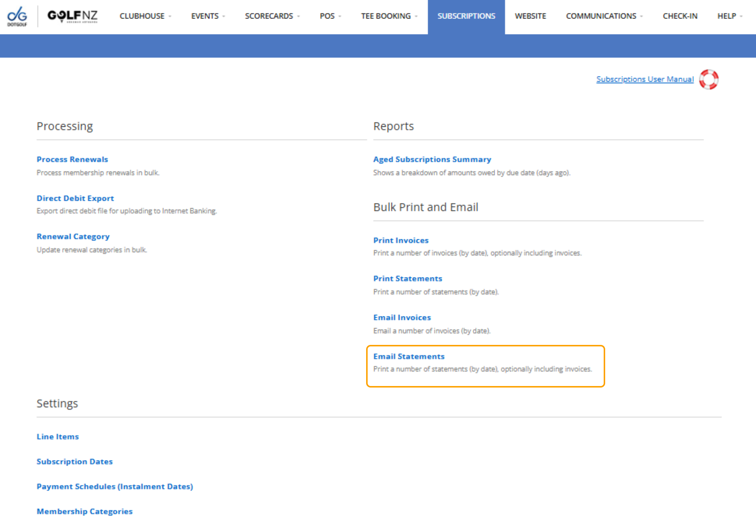
Task: Expand the Scorecards menu
Action: coord(272,16)
